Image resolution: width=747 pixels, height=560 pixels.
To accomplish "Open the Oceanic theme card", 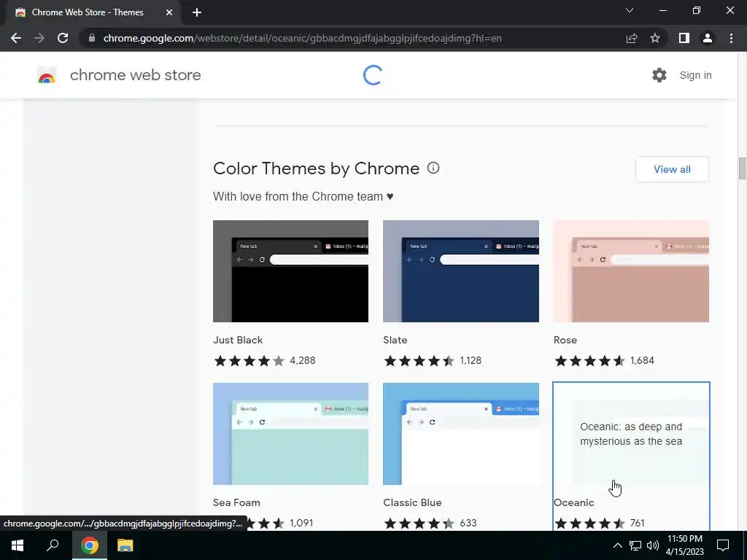I will coord(631,456).
